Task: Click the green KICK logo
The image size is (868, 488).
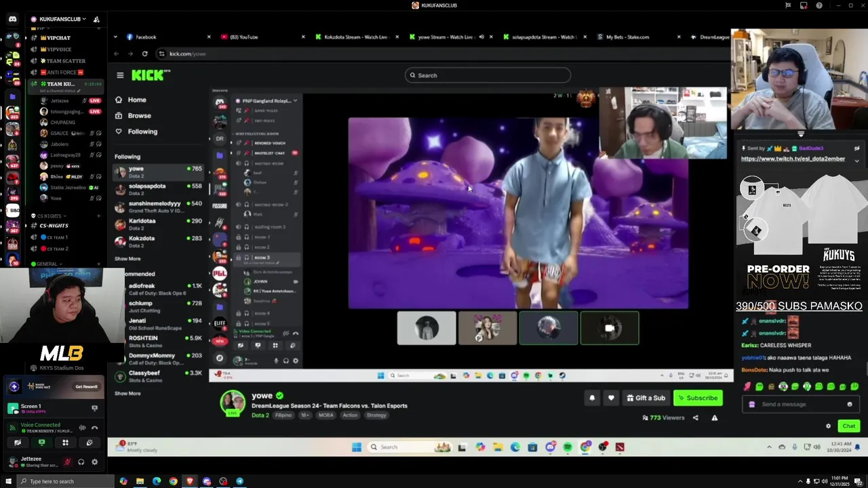Action: (148, 75)
